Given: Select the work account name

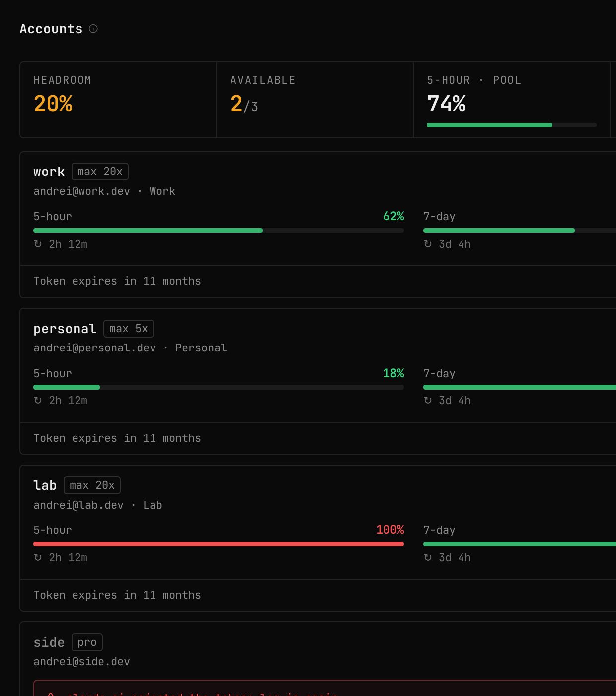Looking at the screenshot, I should [49, 172].
